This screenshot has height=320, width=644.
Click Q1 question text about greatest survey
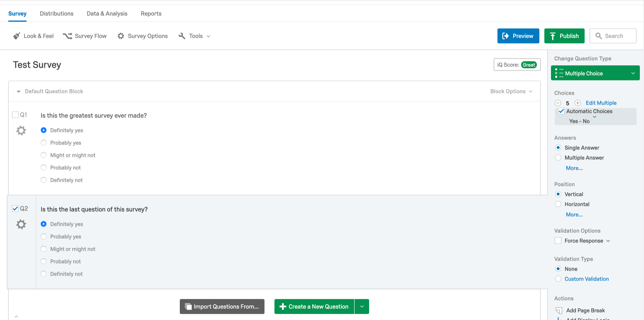point(93,115)
